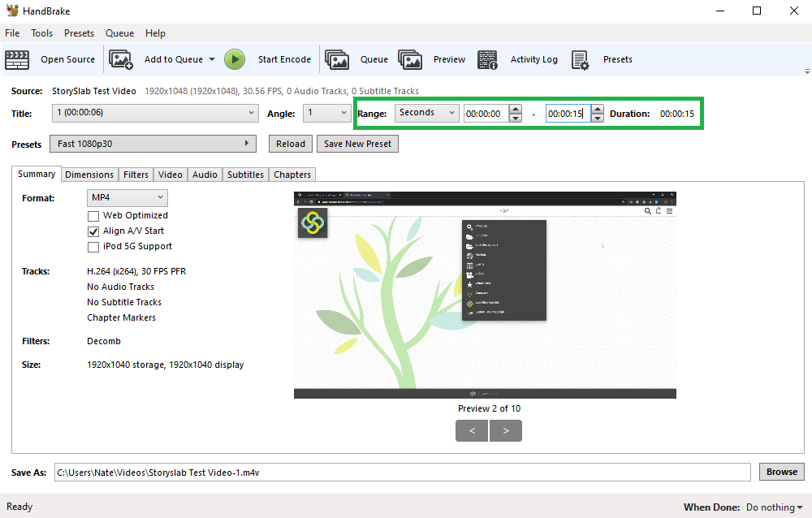This screenshot has height=518, width=812.
Task: Click the Save New Preset button
Action: [357, 144]
